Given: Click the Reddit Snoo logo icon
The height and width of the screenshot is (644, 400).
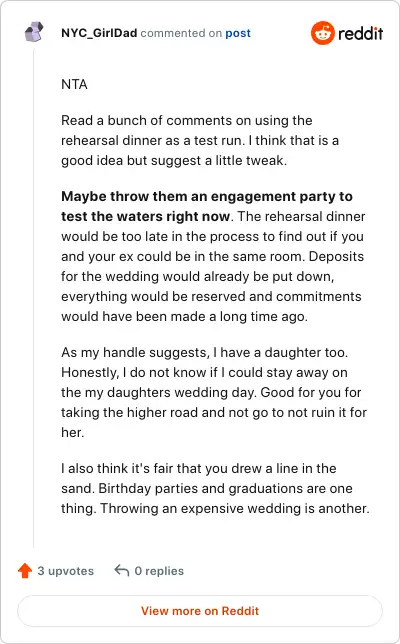Looking at the screenshot, I should pyautogui.click(x=323, y=33).
